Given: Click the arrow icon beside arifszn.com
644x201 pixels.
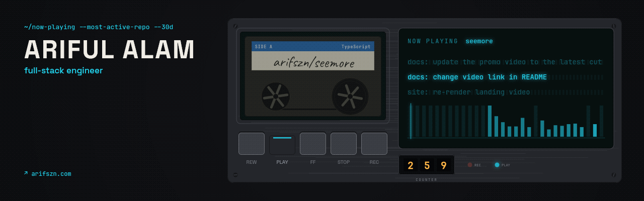Looking at the screenshot, I should pyautogui.click(x=26, y=173).
